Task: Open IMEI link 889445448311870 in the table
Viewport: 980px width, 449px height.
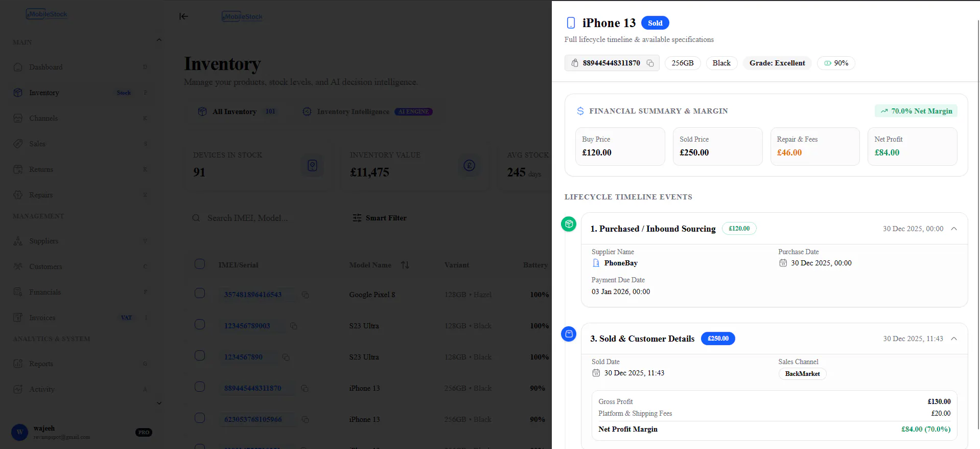Action: tap(253, 388)
